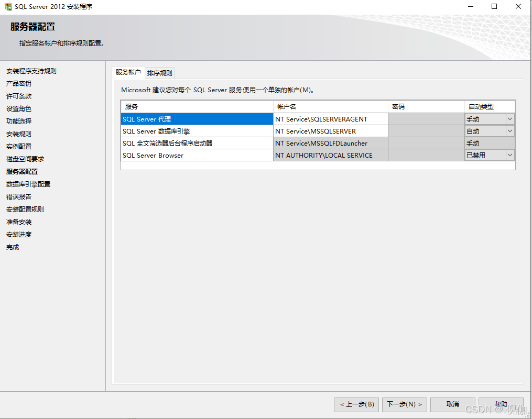
Task: Minimize the SQL Server 2012 setup window
Action: [x=471, y=6]
